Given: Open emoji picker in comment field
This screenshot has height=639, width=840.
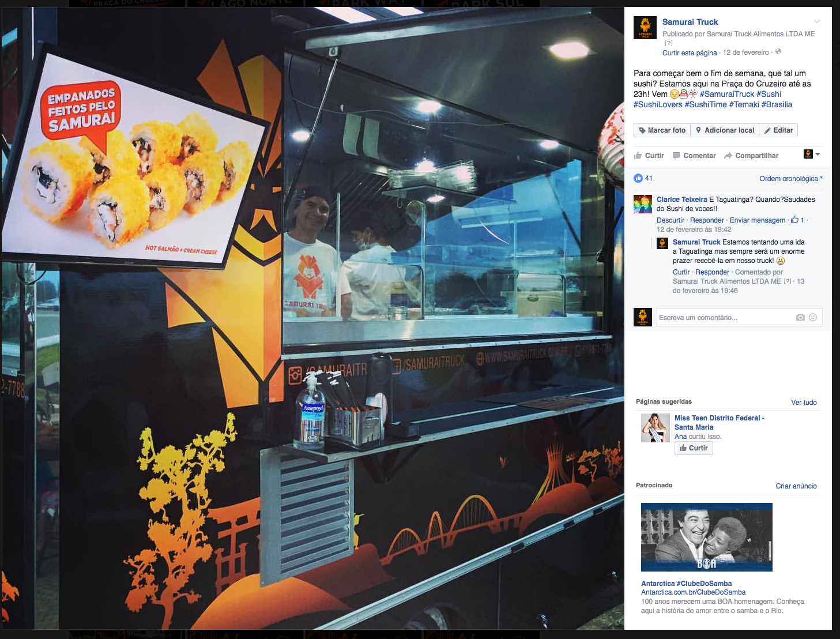Looking at the screenshot, I should 813,317.
